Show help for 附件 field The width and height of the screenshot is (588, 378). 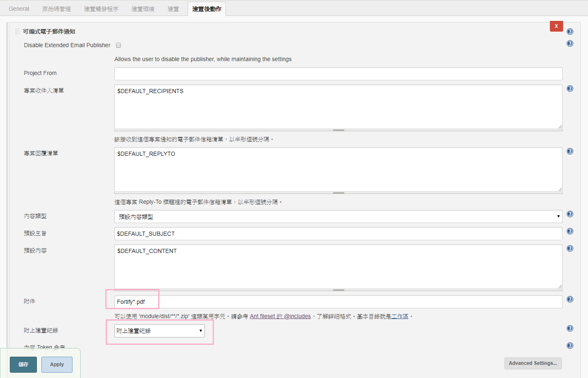(x=570, y=299)
